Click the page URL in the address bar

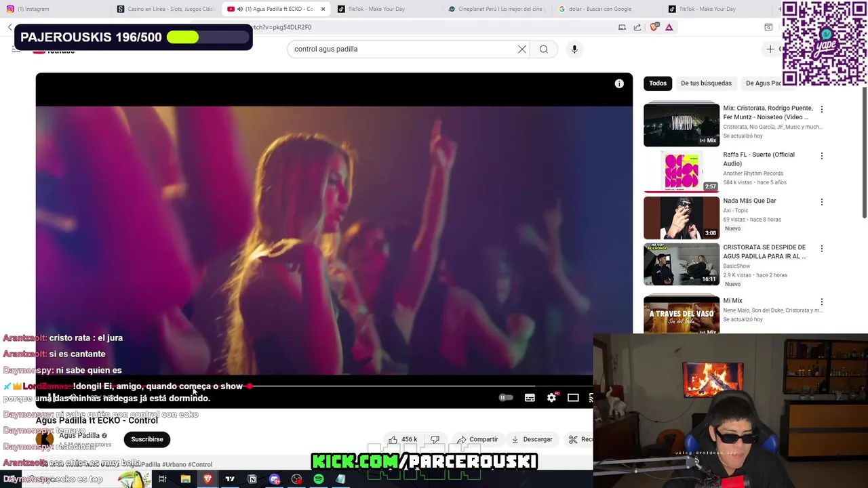[281, 27]
